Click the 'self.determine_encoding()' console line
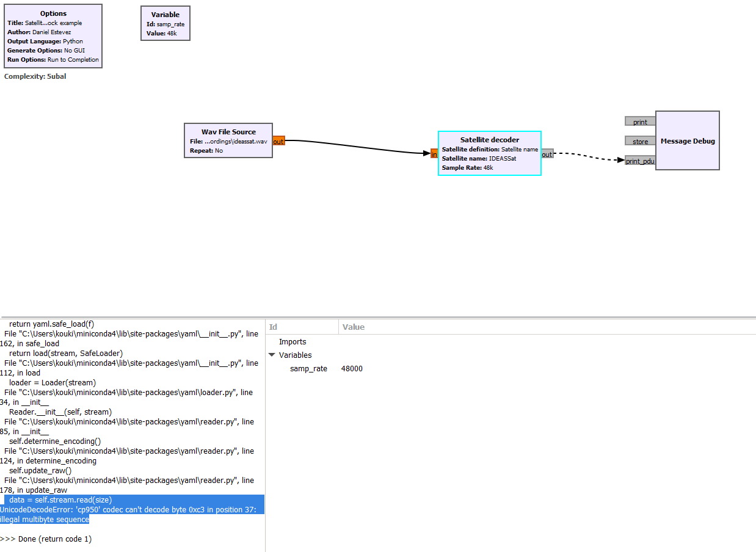Screen dimensions: 756x552 coord(55,441)
